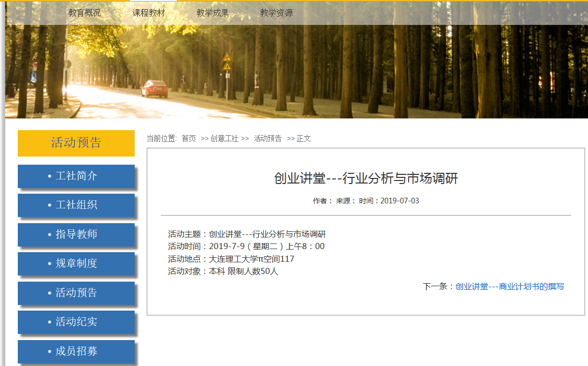Open the 工社组织 sidebar item

click(x=76, y=205)
